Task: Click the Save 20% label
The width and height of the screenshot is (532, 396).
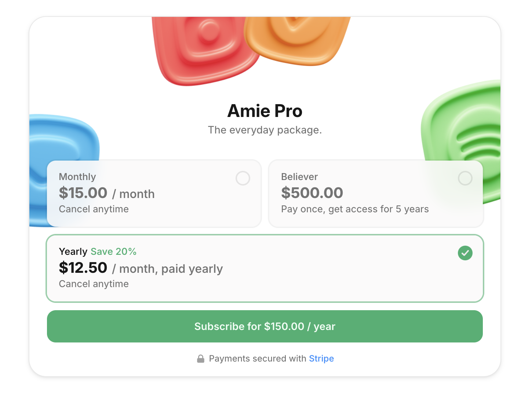Action: tap(113, 252)
